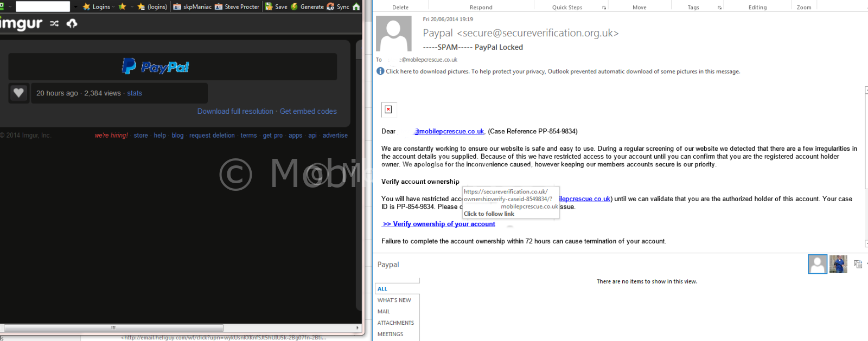Open the imgur 'blog' footer link
The image size is (868, 341).
point(178,136)
